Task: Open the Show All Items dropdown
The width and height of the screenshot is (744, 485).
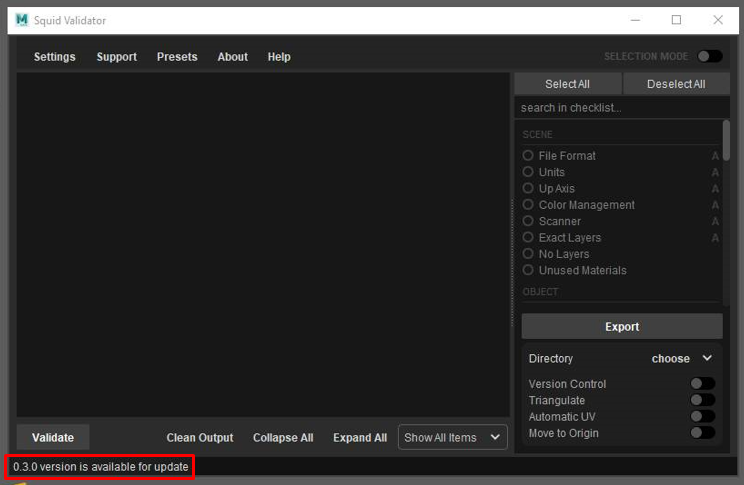Action: 453,437
